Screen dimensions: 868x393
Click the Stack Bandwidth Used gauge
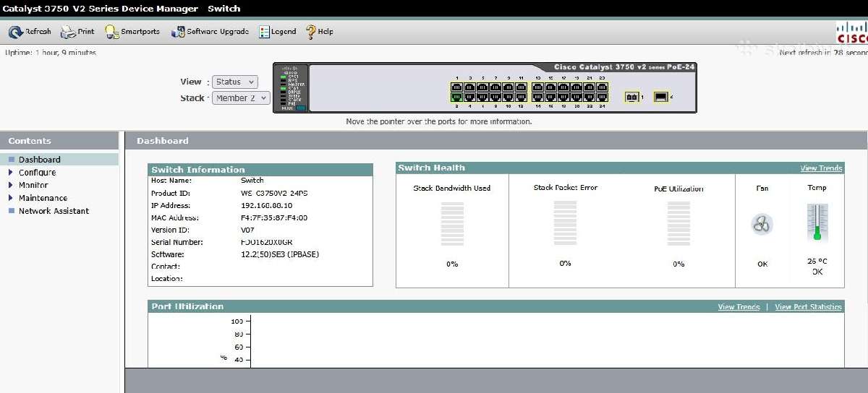click(452, 224)
